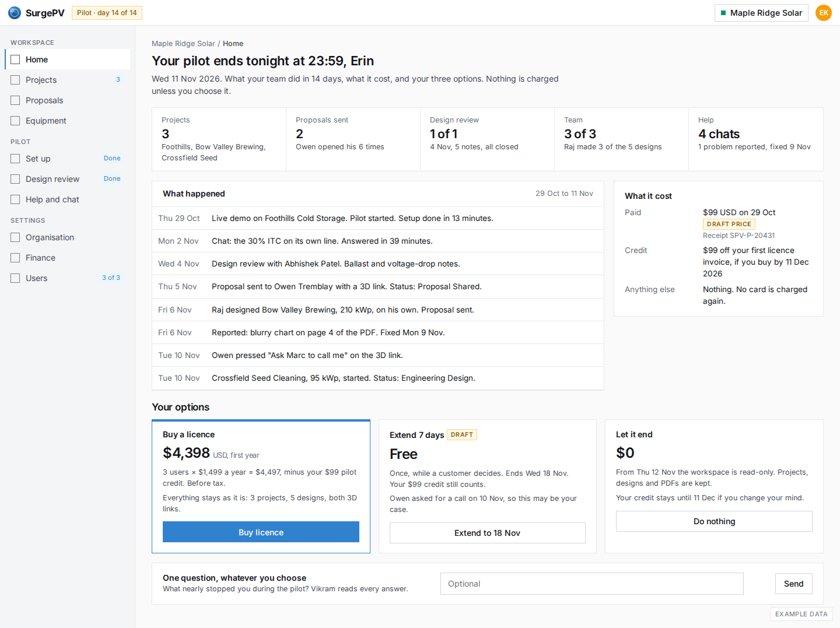Click the Projects sidebar icon

pos(15,80)
